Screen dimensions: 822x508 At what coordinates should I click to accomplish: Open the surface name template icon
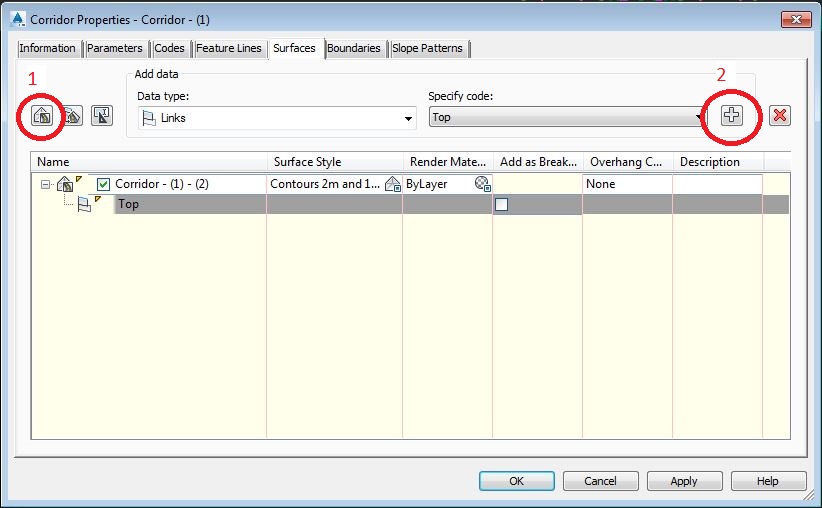click(102, 115)
